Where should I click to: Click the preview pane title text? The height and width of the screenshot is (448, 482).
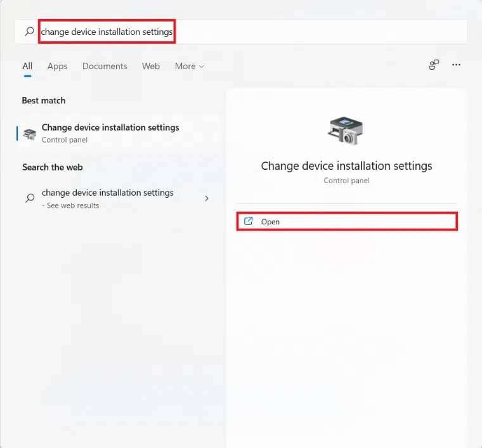(346, 166)
